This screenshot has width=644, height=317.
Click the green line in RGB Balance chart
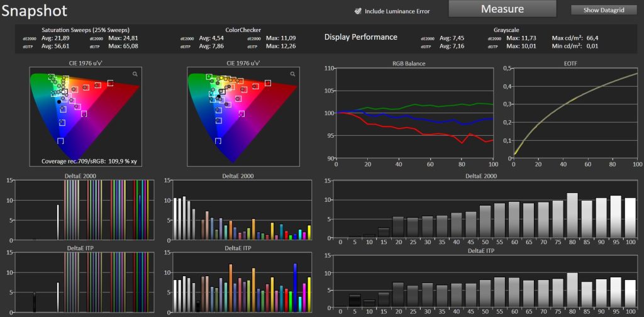pos(415,106)
